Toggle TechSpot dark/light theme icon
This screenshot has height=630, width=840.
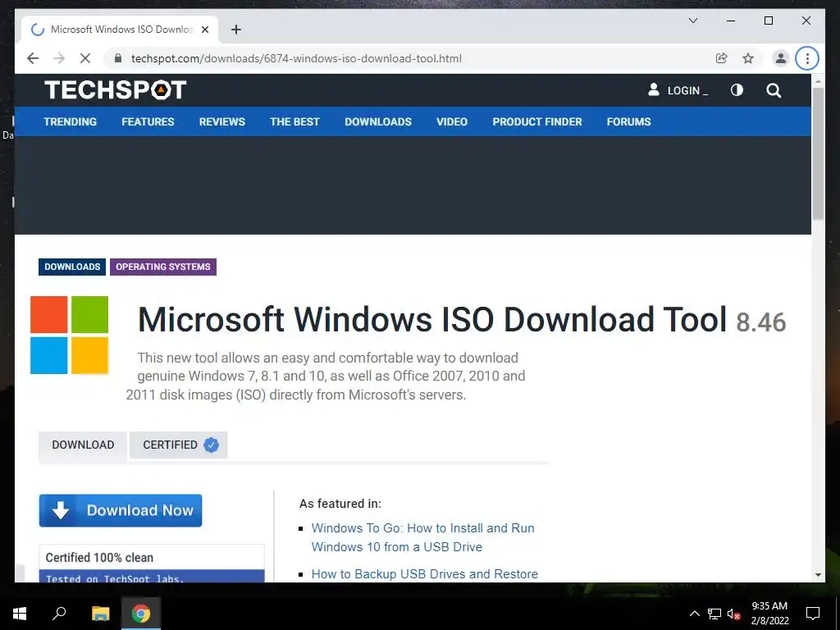pyautogui.click(x=737, y=90)
